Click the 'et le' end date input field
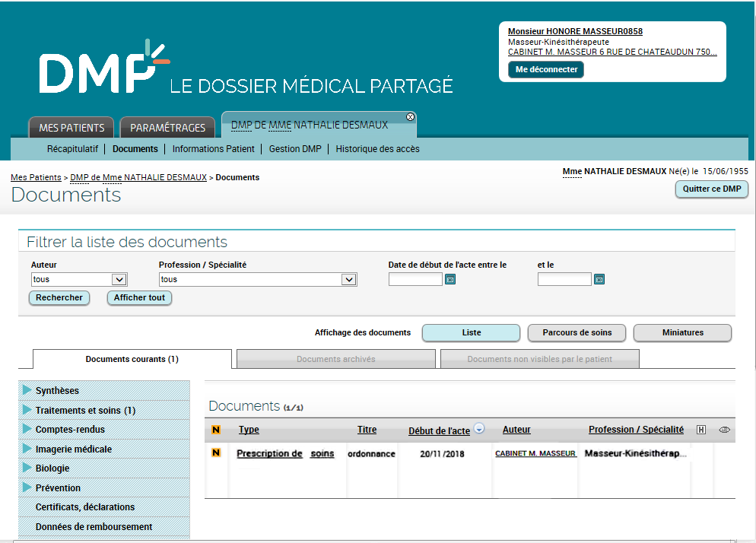 (x=564, y=279)
